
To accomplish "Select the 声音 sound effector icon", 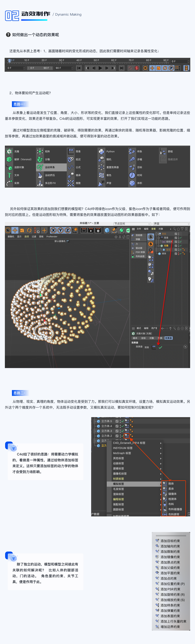I will tap(101, 183).
